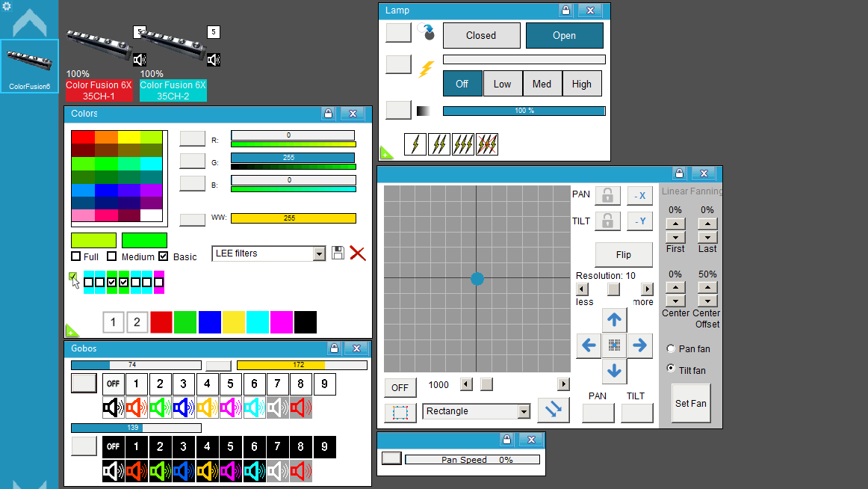The height and width of the screenshot is (489, 868).
Task: Toggle first cyan cell checkbox
Action: (89, 283)
